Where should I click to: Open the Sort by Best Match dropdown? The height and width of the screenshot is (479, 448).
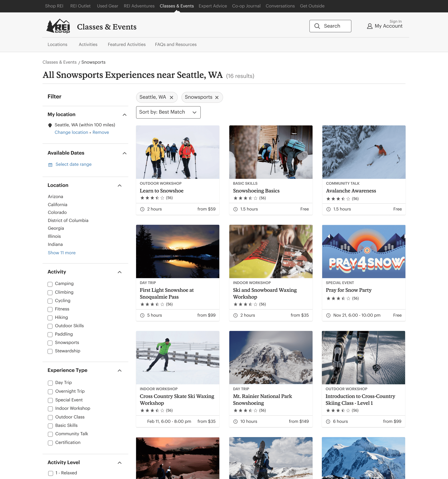(168, 112)
